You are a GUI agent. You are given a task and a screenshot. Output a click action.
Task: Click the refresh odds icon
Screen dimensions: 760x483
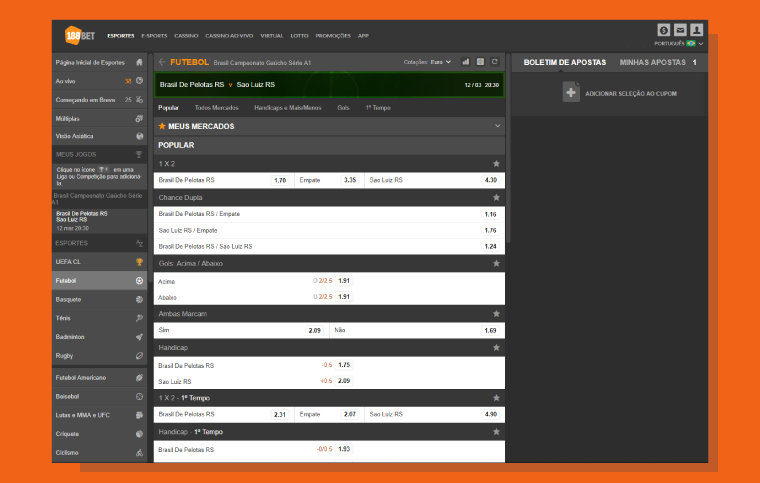pos(495,62)
